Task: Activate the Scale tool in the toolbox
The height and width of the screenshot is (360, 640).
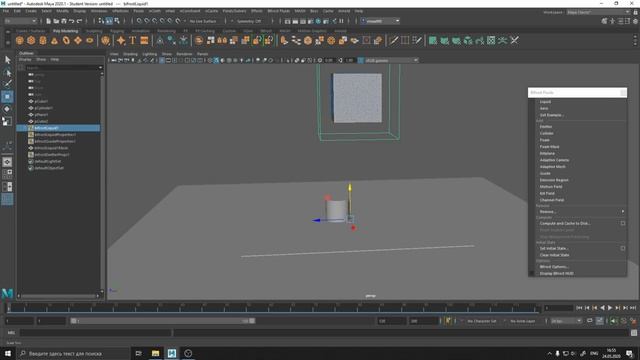Action: (x=7, y=121)
